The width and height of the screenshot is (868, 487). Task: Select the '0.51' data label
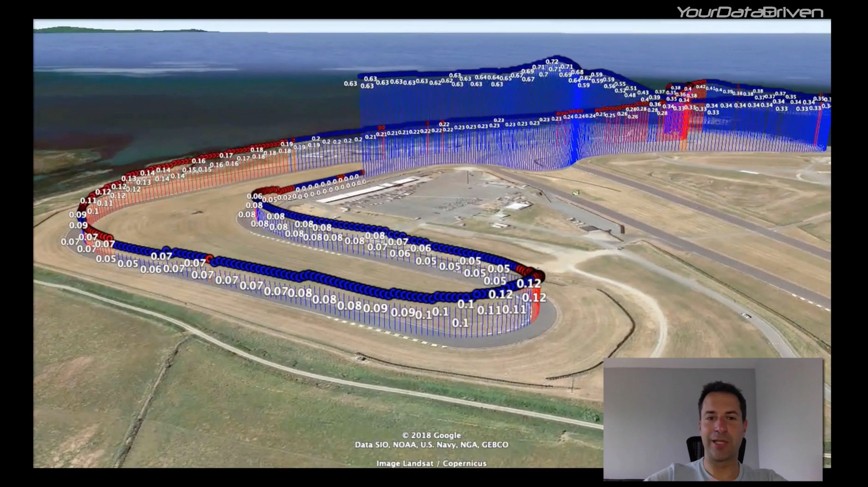[631, 88]
